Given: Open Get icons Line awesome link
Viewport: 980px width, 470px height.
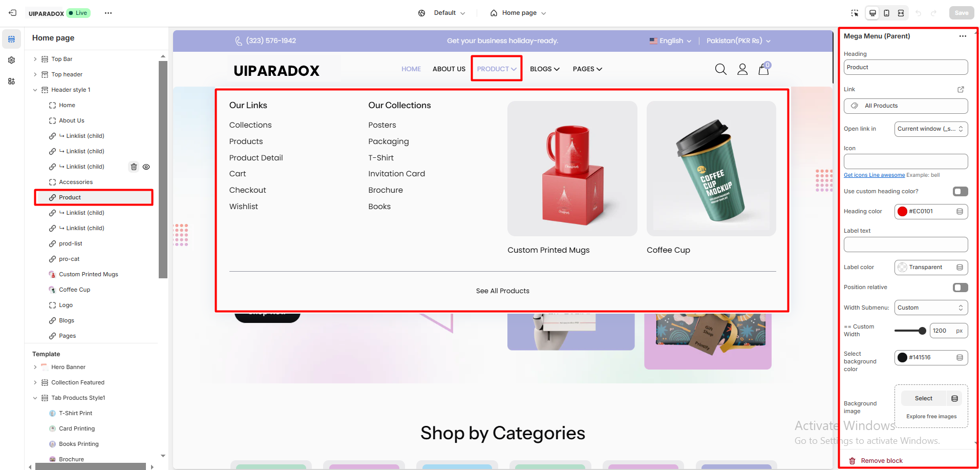Looking at the screenshot, I should click(x=874, y=175).
